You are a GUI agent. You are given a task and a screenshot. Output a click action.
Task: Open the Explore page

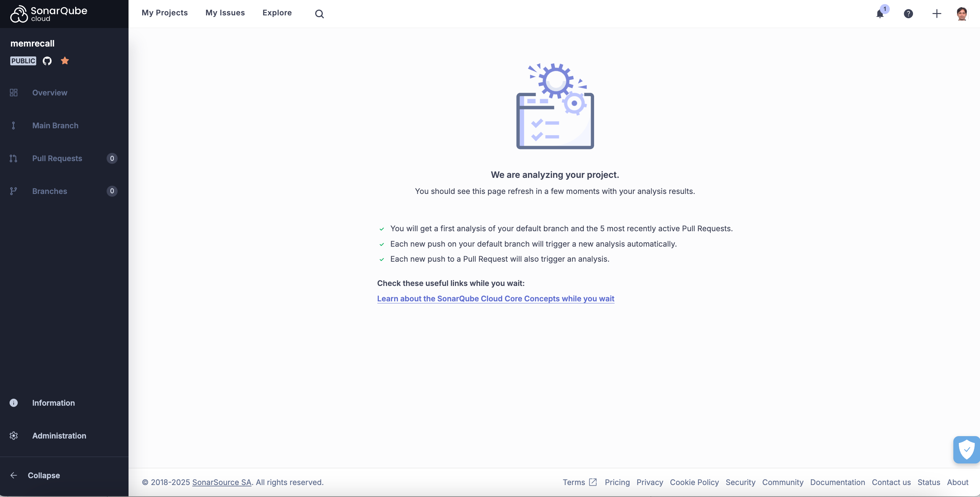(277, 13)
